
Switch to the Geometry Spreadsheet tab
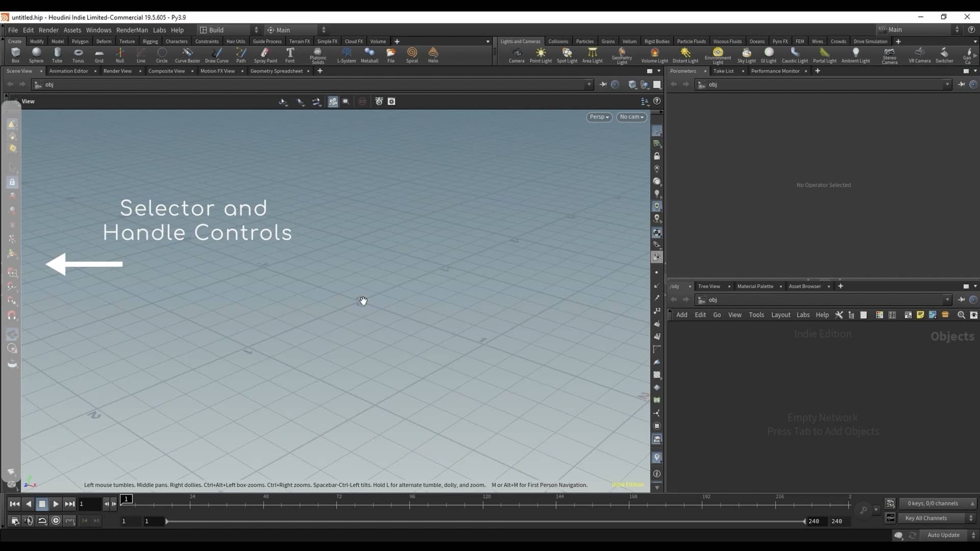pyautogui.click(x=277, y=71)
